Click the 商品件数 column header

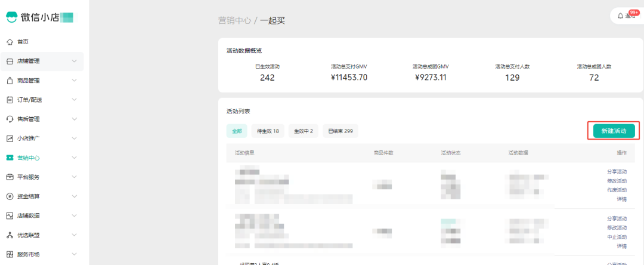(383, 153)
